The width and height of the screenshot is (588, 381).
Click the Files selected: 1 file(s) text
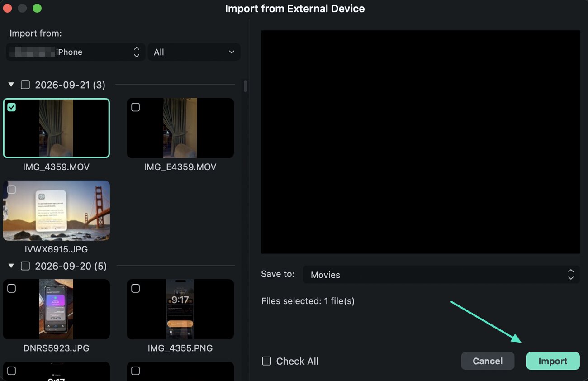coord(308,301)
